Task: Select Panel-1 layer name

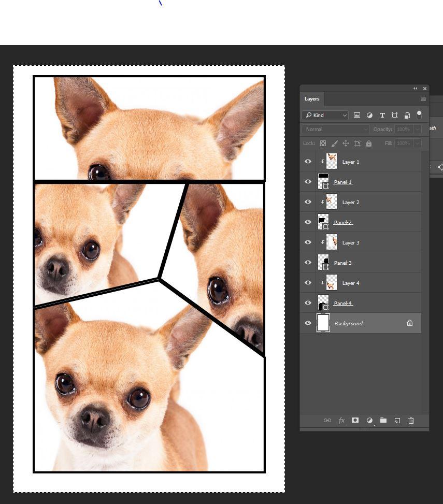Action: click(x=343, y=182)
